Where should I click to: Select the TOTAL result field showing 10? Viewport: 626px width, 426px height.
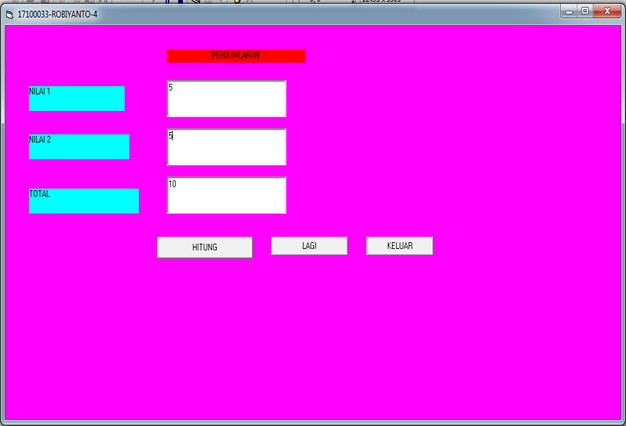pos(226,195)
